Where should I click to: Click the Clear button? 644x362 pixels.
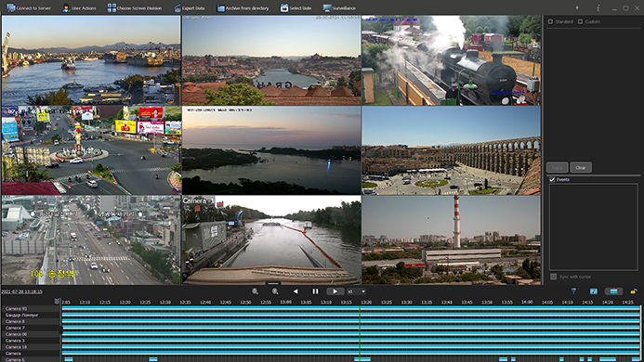click(581, 167)
